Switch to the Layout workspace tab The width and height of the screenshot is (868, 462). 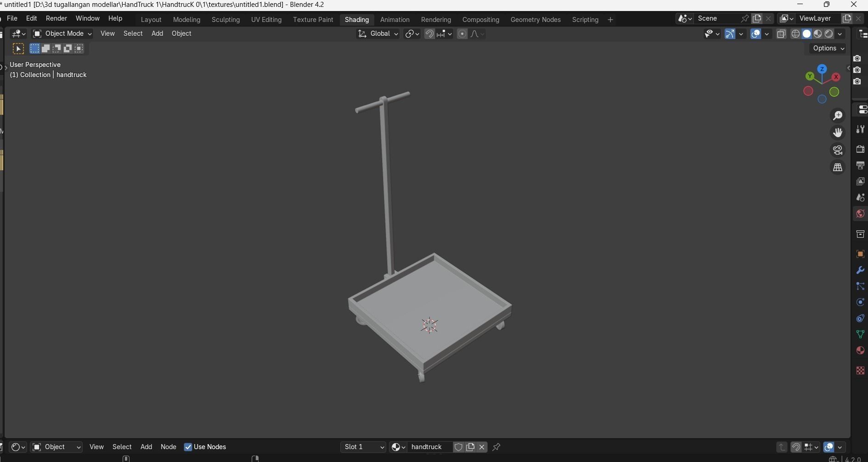pyautogui.click(x=151, y=20)
